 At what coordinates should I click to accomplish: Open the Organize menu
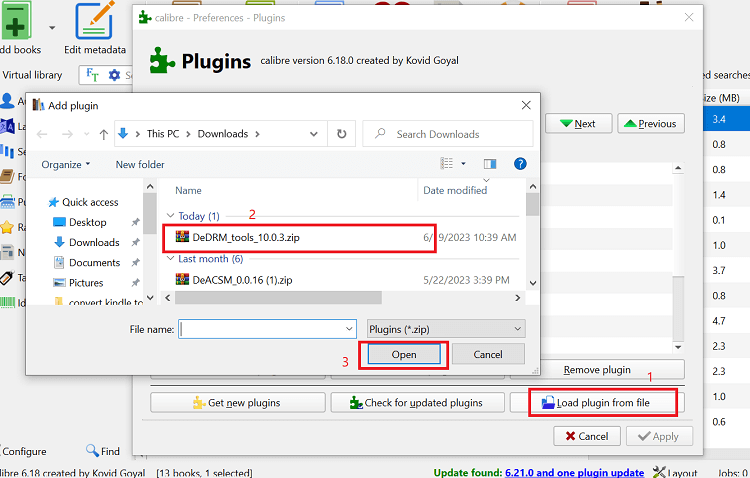(x=66, y=165)
